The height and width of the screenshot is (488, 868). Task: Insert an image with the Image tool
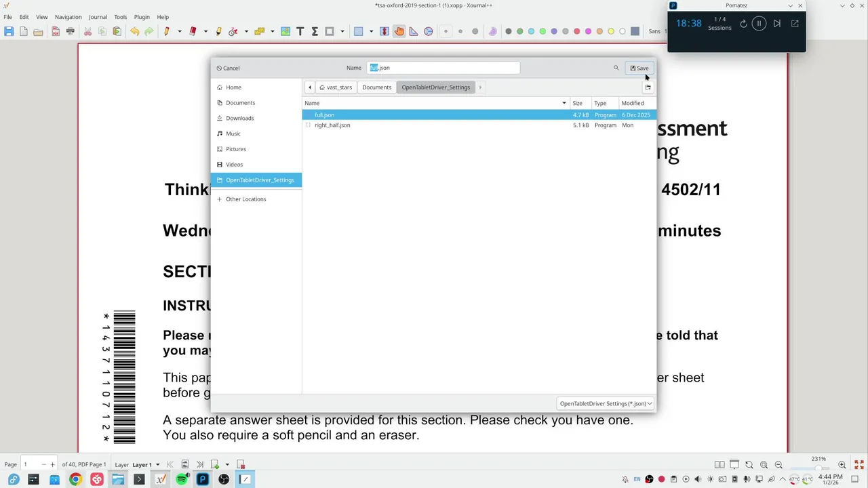pos(285,31)
